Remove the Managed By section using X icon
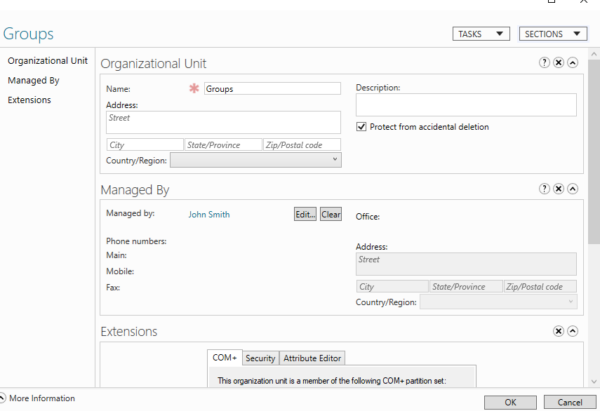Screen dimensions: 600x411 pyautogui.click(x=559, y=188)
